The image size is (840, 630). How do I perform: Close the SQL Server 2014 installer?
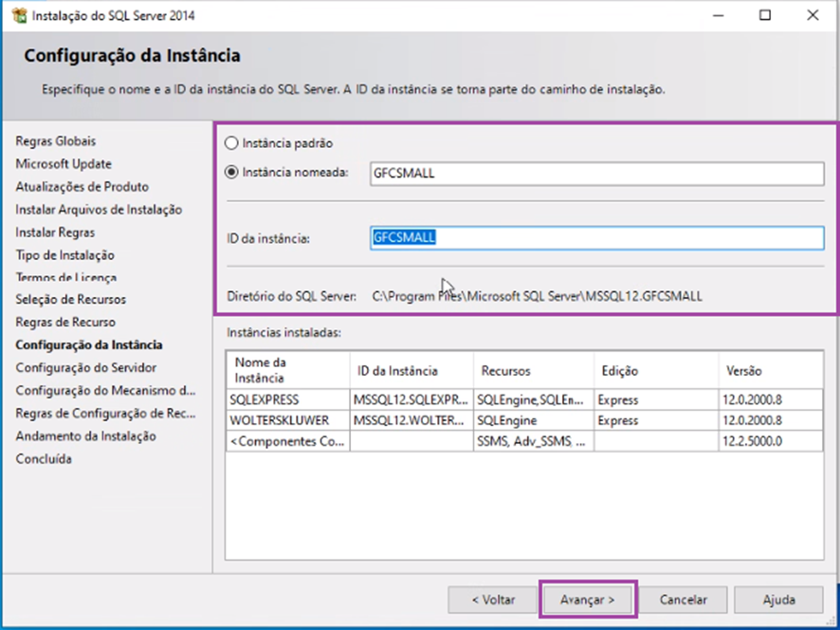tap(813, 15)
